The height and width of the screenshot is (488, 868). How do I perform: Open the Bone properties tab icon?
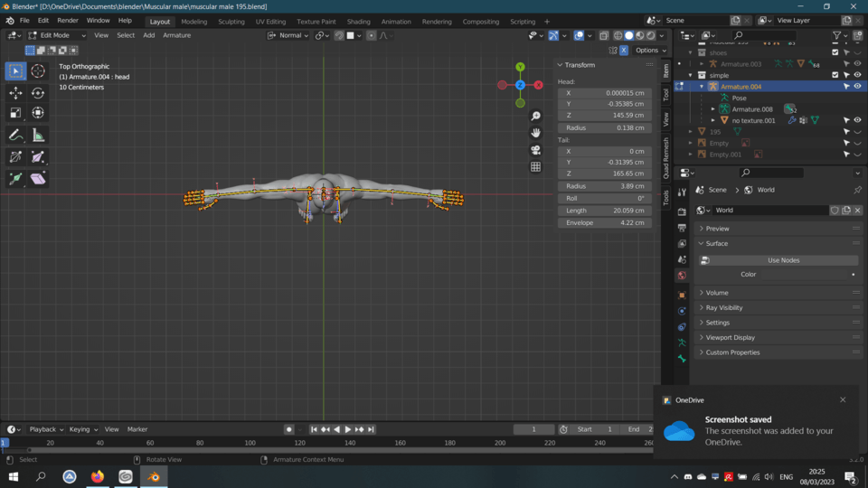click(x=682, y=359)
